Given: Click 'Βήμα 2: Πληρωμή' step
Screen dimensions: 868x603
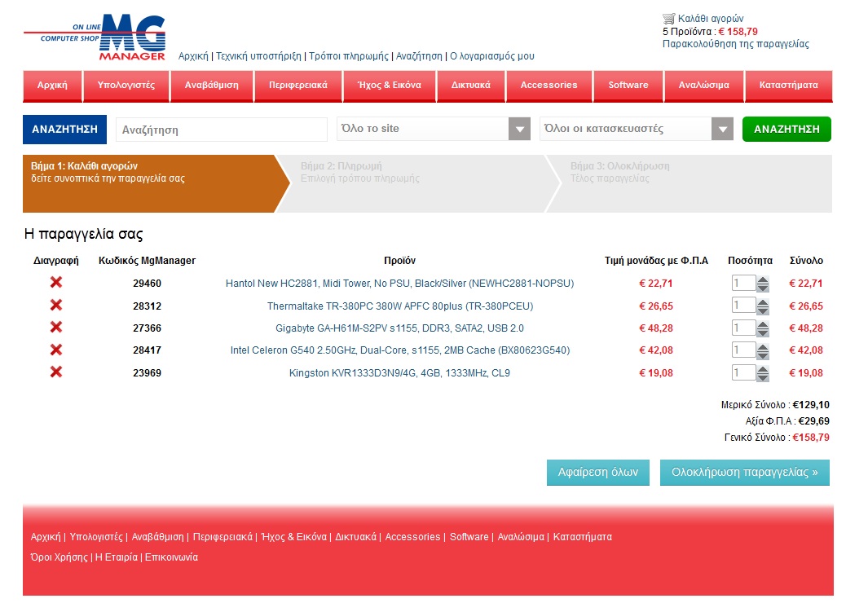Looking at the screenshot, I should click(418, 183).
